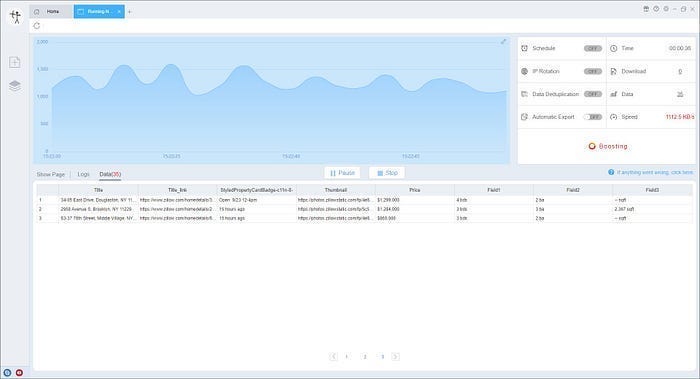Click the Data count value 35

click(680, 94)
